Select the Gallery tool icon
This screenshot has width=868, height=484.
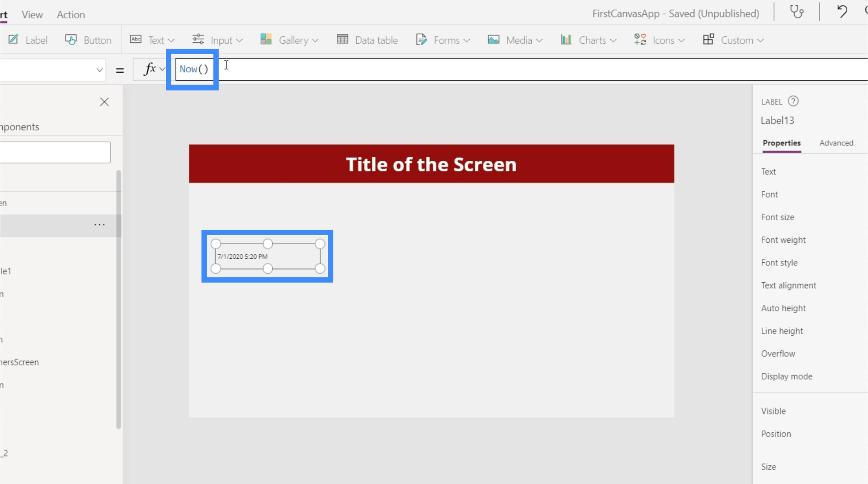[267, 40]
